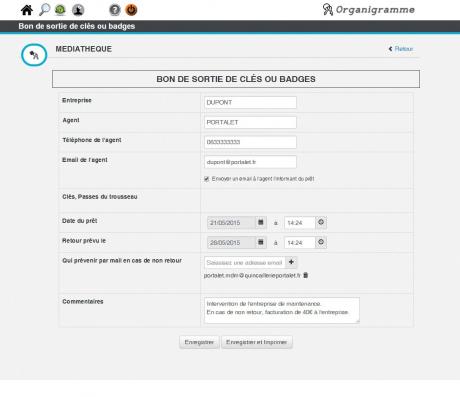Click Enregistrer et Imprimer button
Image resolution: width=460 pixels, height=397 pixels.
(x=257, y=342)
